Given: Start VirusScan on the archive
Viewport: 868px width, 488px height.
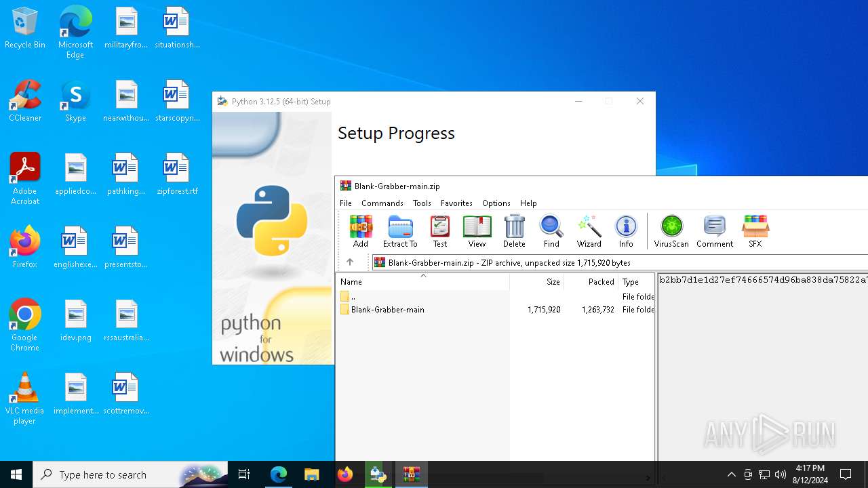Looking at the screenshot, I should 671,232.
